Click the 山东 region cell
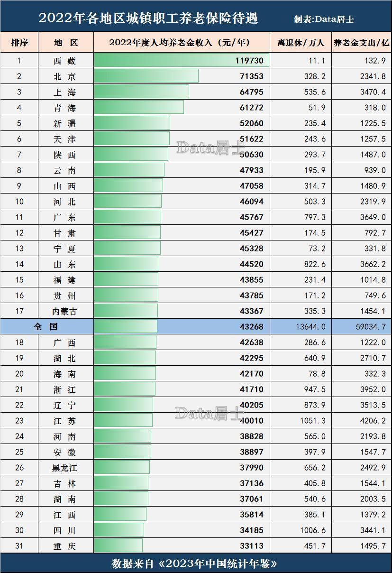The image size is (392, 573). pyautogui.click(x=65, y=264)
